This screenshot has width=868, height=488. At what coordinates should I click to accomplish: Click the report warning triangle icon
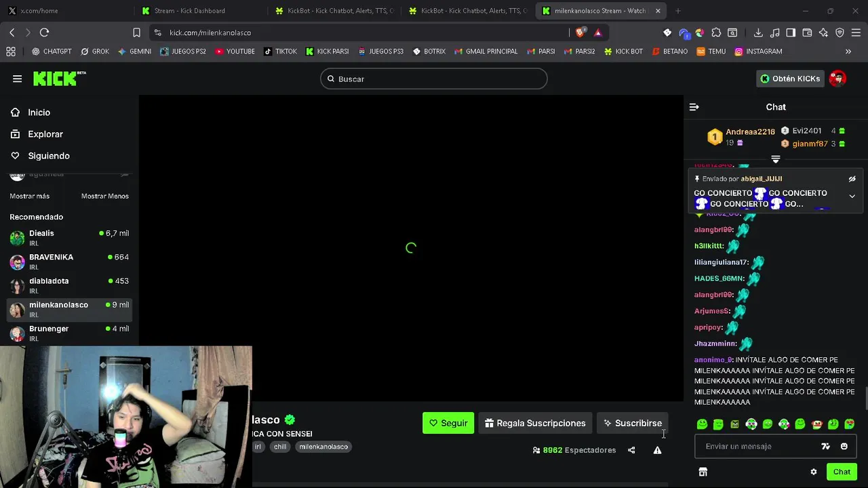(657, 450)
